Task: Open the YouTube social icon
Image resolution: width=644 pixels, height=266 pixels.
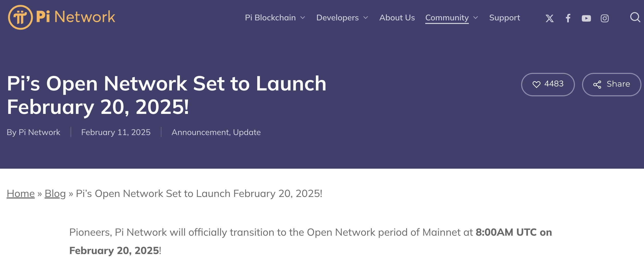Action: pyautogui.click(x=586, y=18)
